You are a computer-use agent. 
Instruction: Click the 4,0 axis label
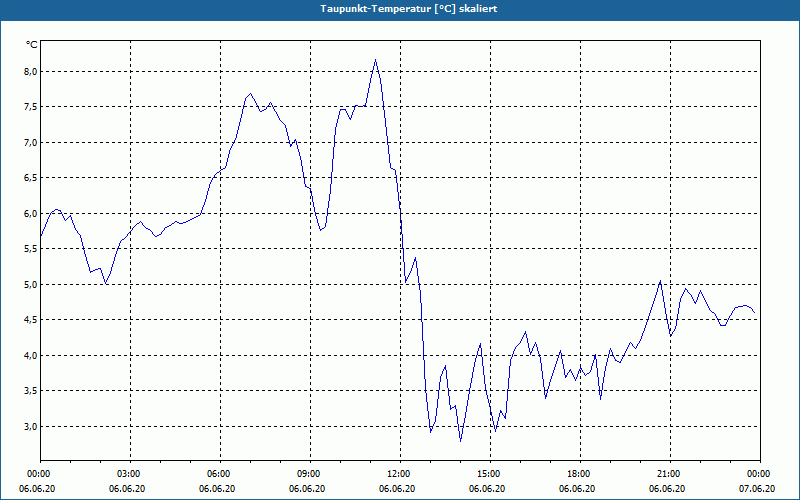(x=32, y=355)
